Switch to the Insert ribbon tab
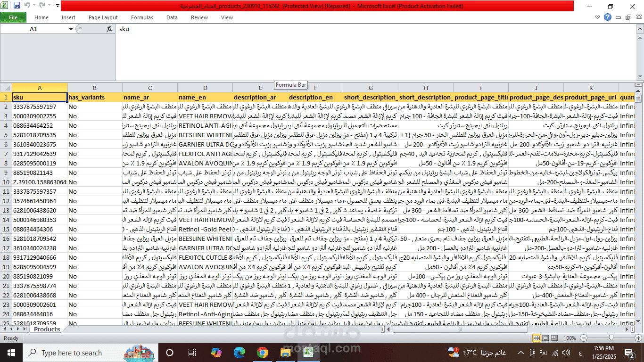The width and height of the screenshot is (644, 362). click(68, 17)
